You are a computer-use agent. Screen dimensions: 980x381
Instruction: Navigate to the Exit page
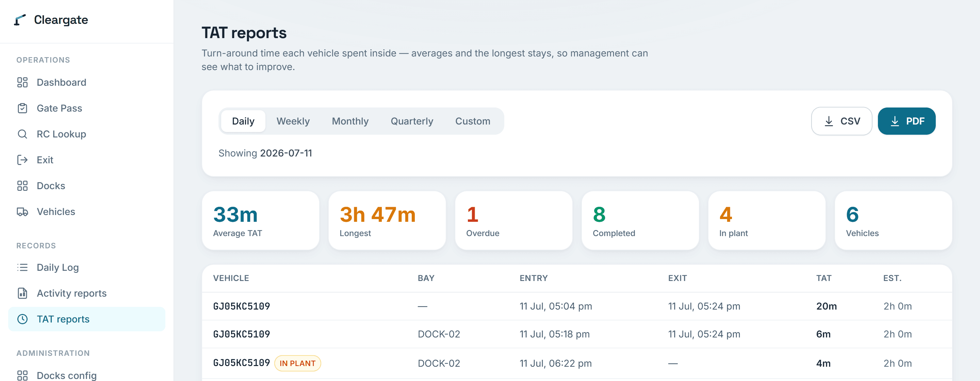[x=87, y=160]
